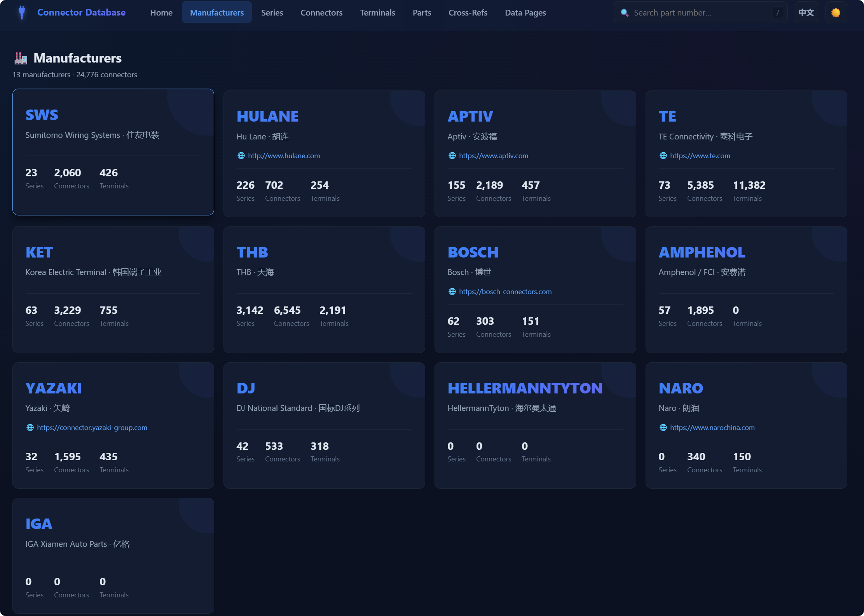Click globe icon next to narochina.com link
This screenshot has width=864, height=616.
[663, 428]
